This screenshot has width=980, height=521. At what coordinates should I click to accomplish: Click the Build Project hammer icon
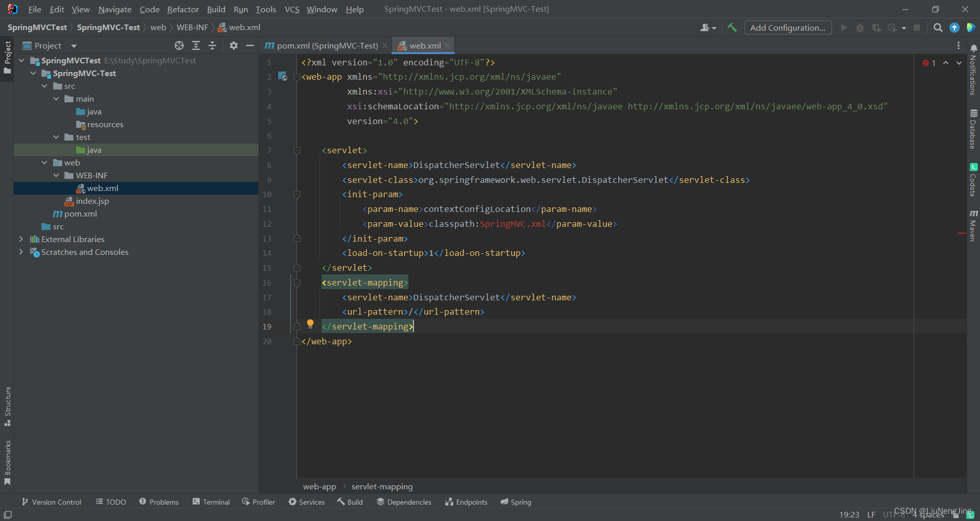732,28
